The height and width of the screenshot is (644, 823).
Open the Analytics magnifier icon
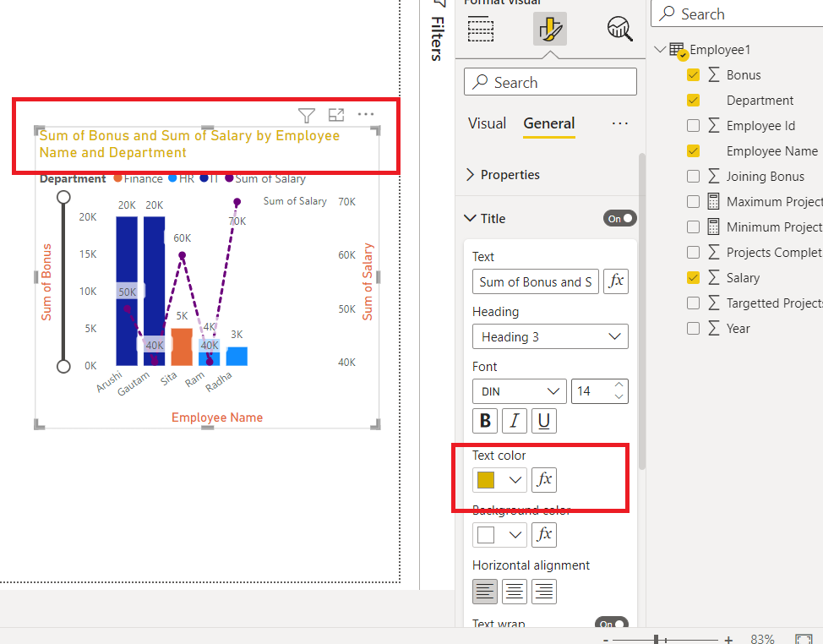point(620,29)
